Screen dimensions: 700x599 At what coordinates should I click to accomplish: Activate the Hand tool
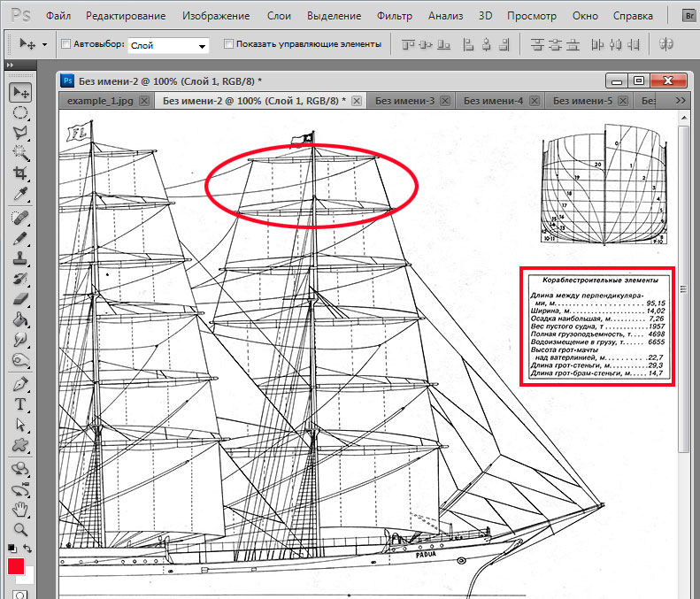tap(19, 510)
